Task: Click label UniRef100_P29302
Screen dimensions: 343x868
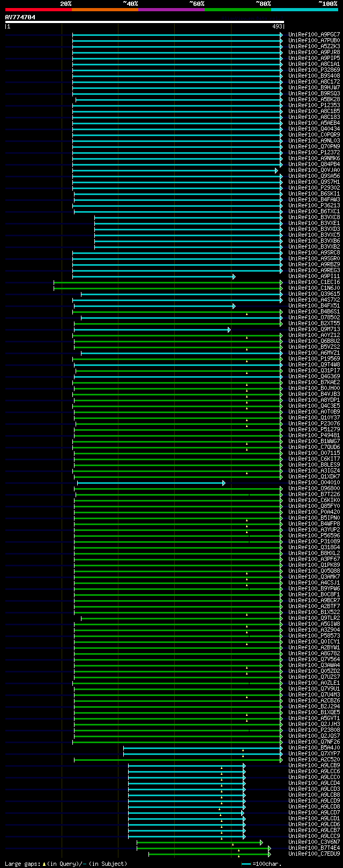Action: (x=314, y=188)
